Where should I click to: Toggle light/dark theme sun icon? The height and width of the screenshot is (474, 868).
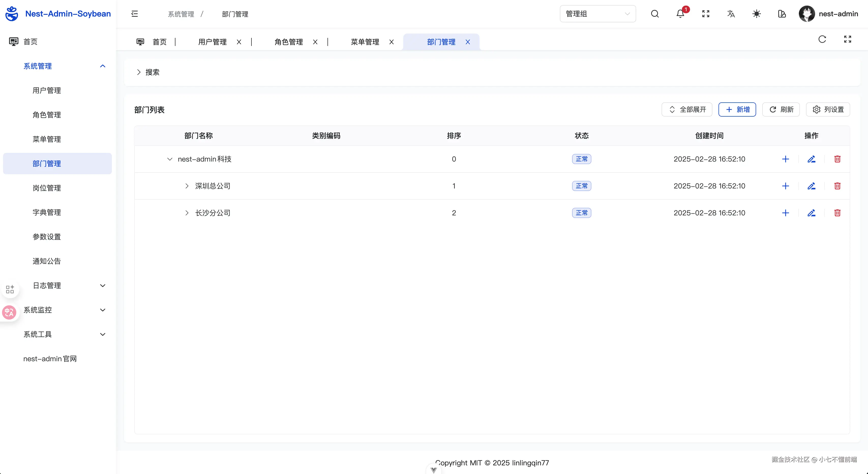click(x=756, y=14)
